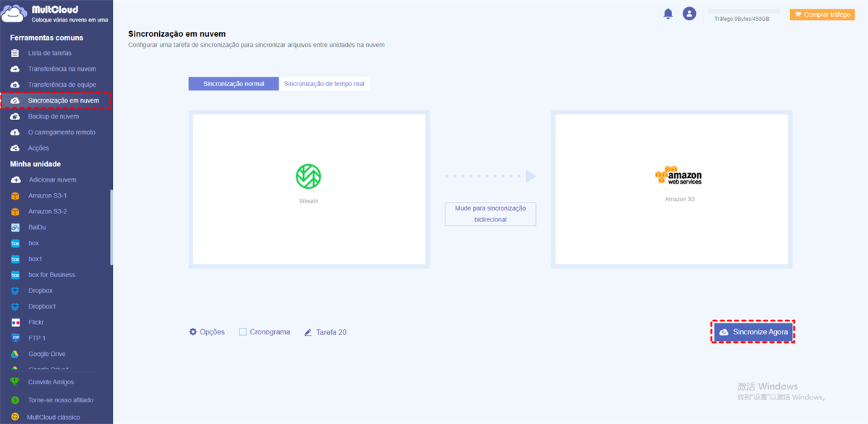This screenshot has height=424, width=868.
Task: Click the Acções cloud icon
Action: 15,148
